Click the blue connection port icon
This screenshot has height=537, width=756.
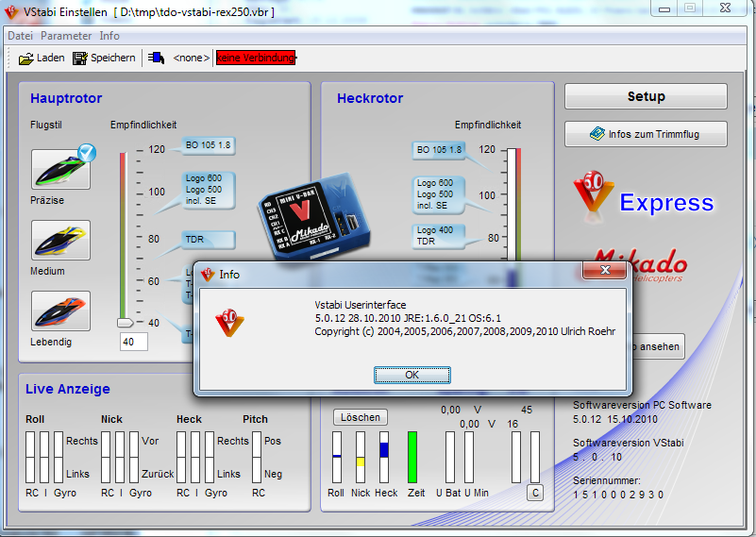click(x=157, y=58)
